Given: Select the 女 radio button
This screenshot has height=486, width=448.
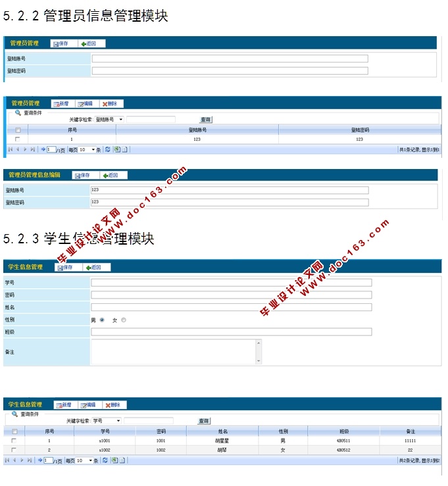Looking at the screenshot, I should pos(124,320).
